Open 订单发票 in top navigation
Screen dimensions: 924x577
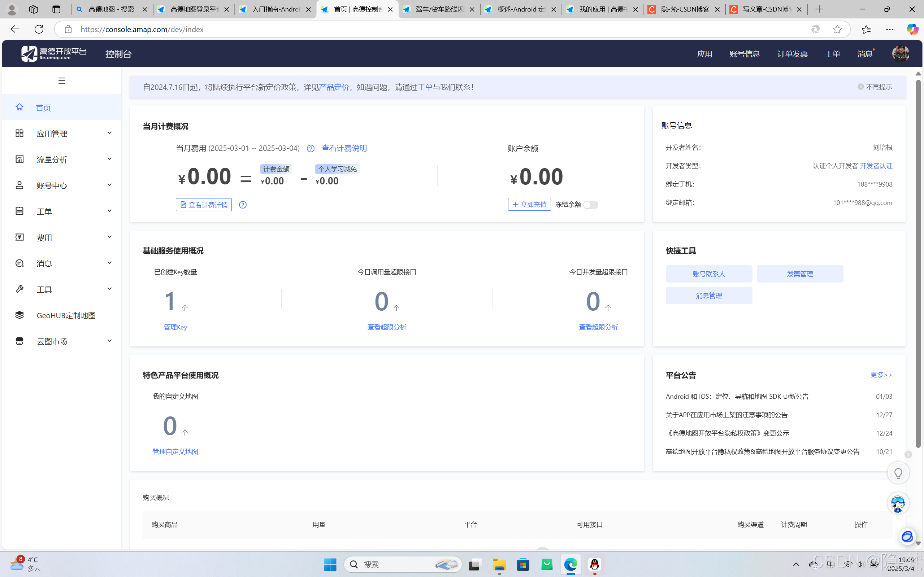tap(792, 54)
